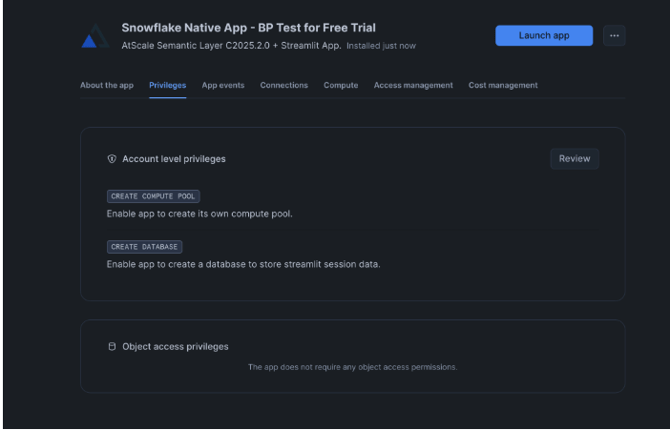Click the database icon beside Object access privileges
The height and width of the screenshot is (430, 670).
coord(112,347)
